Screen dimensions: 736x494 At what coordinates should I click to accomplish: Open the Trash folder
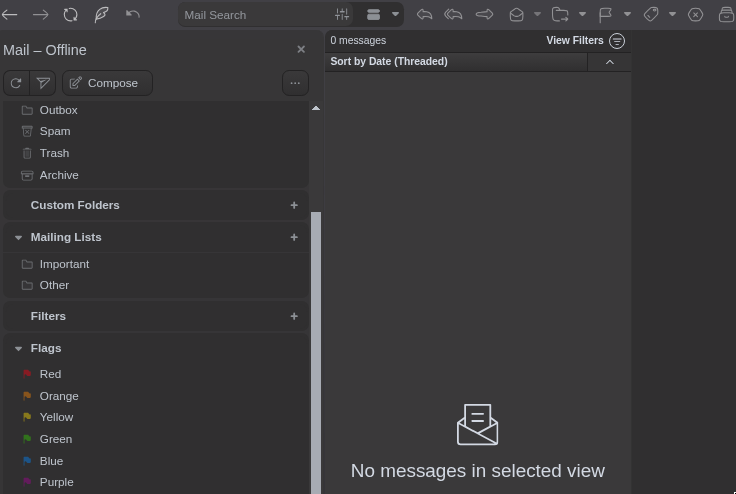pos(156,154)
